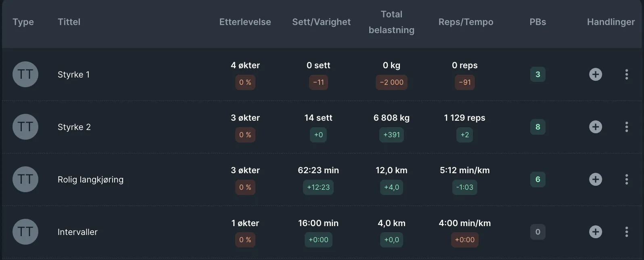
Task: Open the three-dot menu for Styrke 2
Action: pyautogui.click(x=627, y=127)
